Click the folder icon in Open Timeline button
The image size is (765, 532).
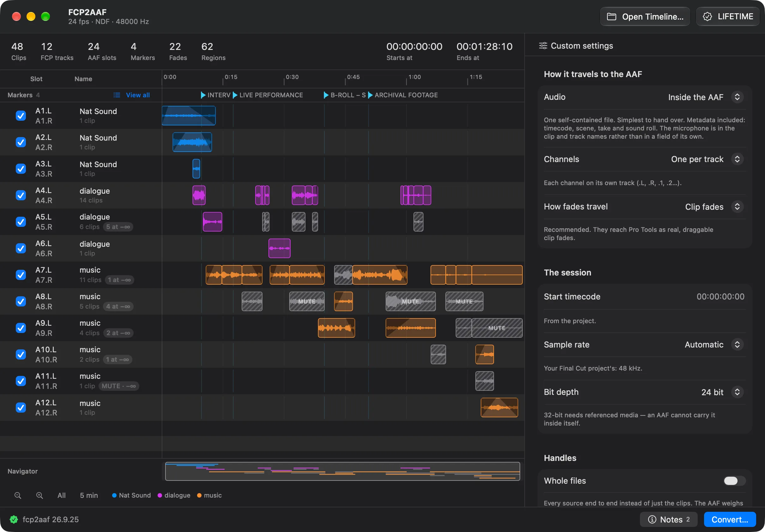[611, 17]
